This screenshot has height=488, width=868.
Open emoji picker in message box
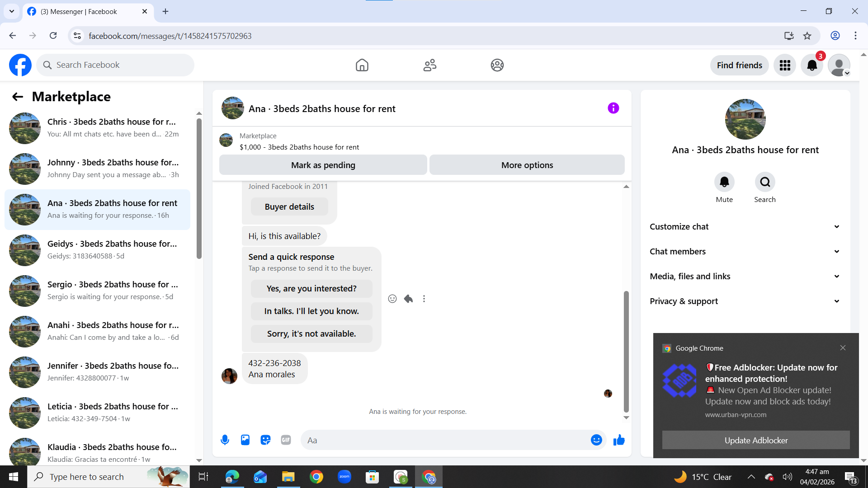click(596, 440)
